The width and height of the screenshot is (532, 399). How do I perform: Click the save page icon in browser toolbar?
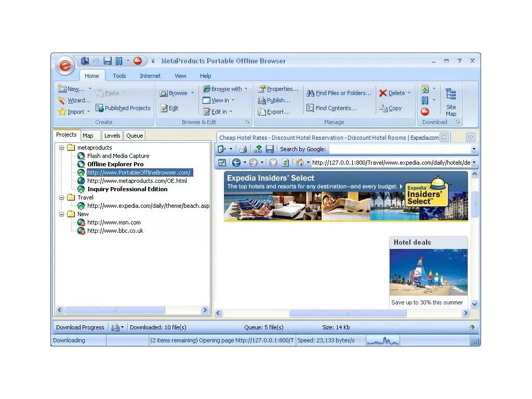coord(270,149)
